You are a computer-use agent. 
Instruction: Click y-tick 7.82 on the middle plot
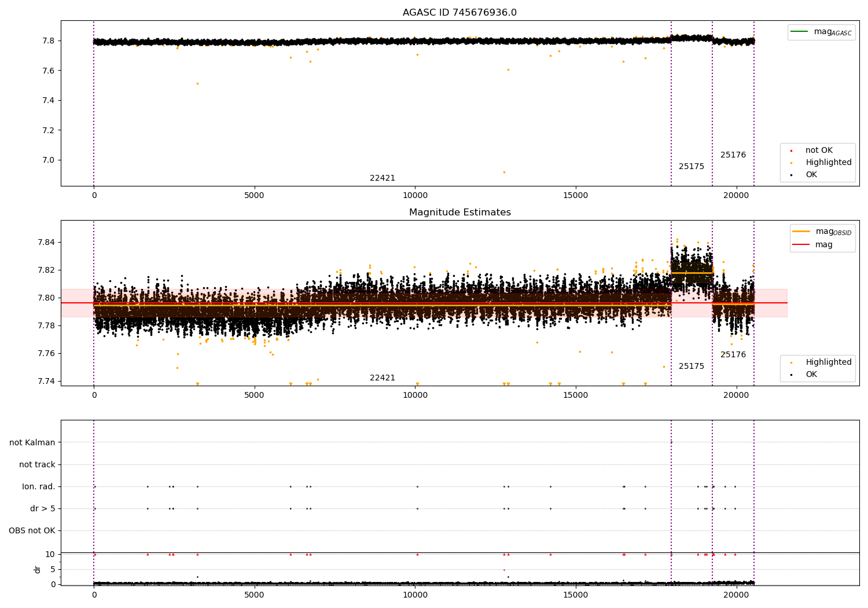pyautogui.click(x=46, y=270)
